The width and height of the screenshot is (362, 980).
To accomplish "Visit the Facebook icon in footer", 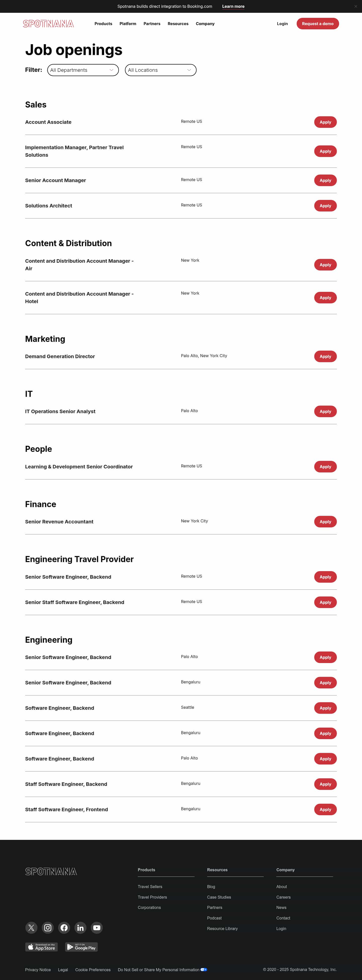I will tap(64, 928).
